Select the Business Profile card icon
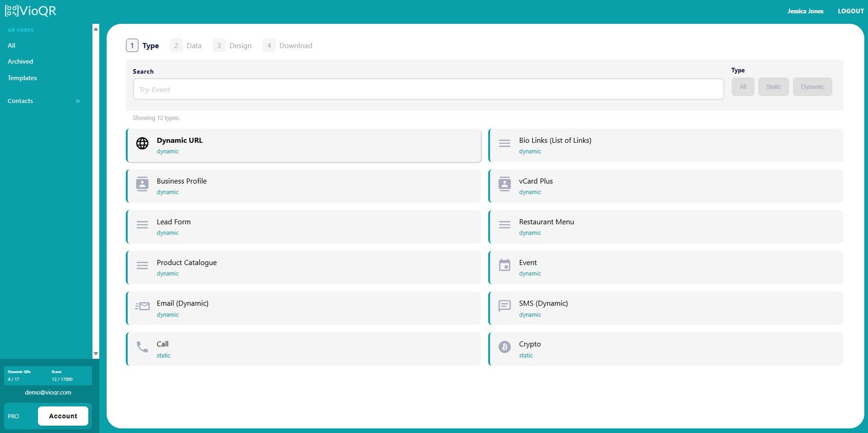 tap(142, 184)
